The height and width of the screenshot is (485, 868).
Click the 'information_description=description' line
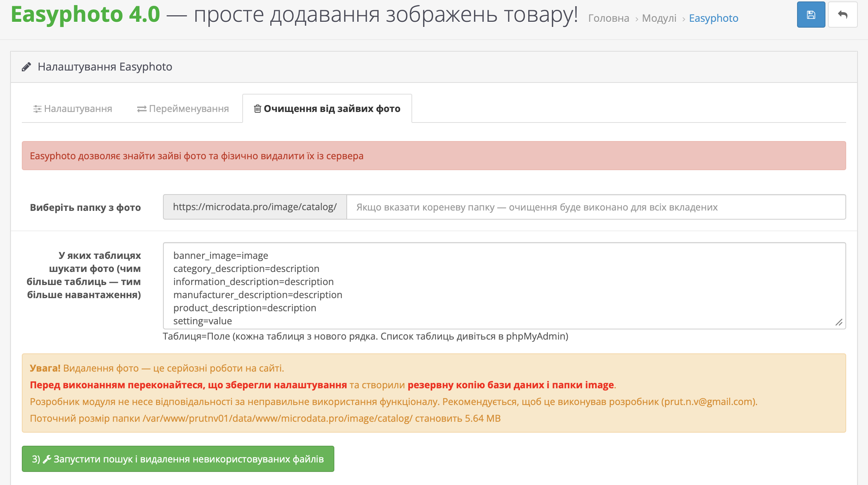coord(254,282)
